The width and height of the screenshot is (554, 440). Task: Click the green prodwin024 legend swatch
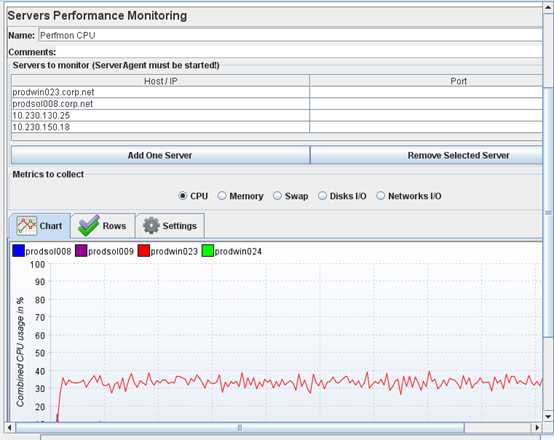point(208,251)
